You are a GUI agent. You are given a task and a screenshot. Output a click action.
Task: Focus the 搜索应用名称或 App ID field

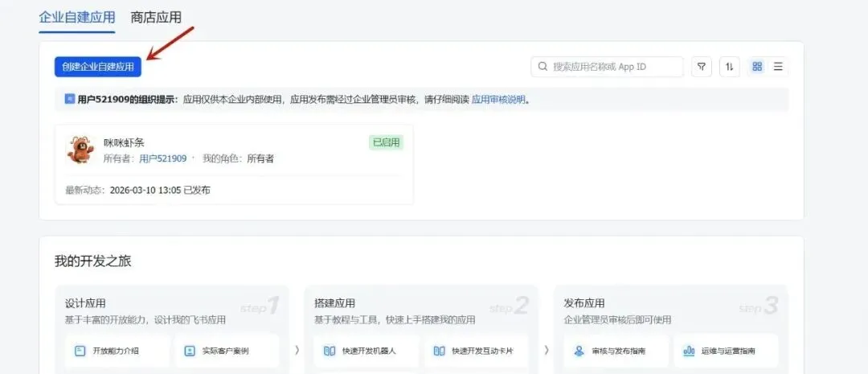pyautogui.click(x=608, y=67)
